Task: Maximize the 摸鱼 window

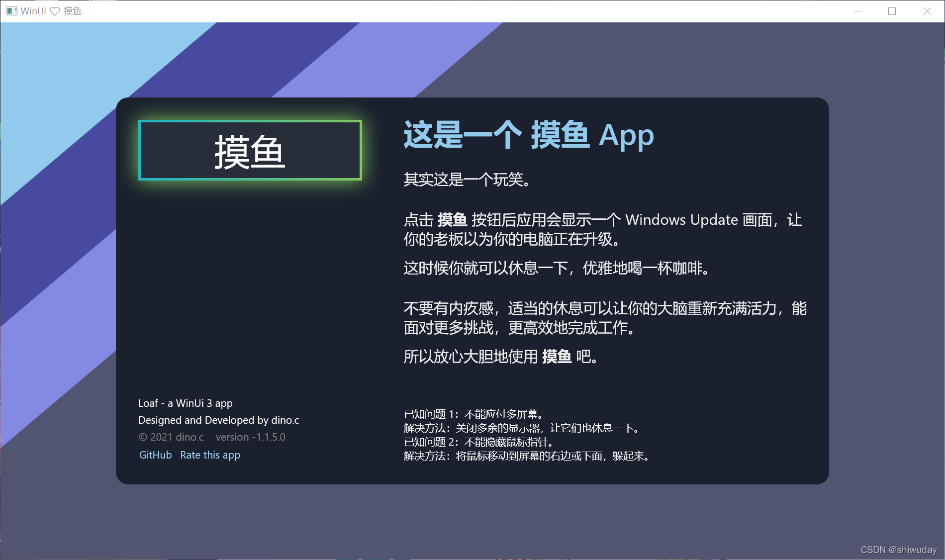Action: coord(891,11)
